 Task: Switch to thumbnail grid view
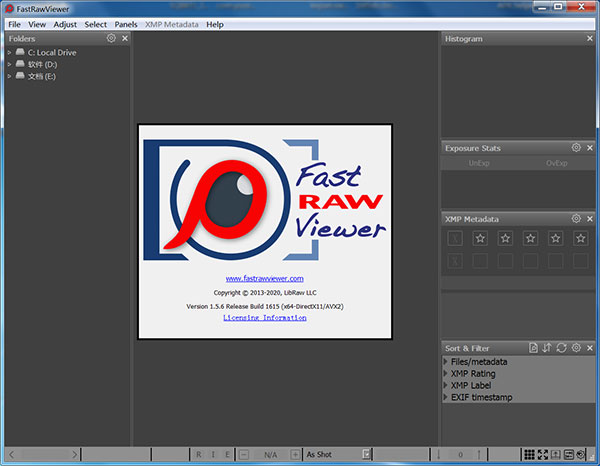529,455
